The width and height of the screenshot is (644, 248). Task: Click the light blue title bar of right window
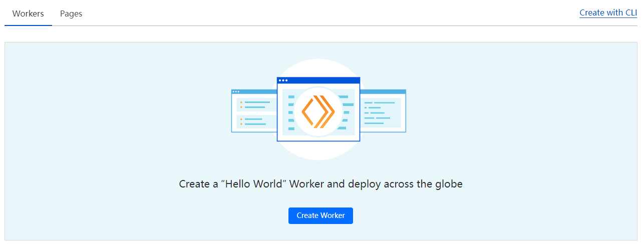383,91
